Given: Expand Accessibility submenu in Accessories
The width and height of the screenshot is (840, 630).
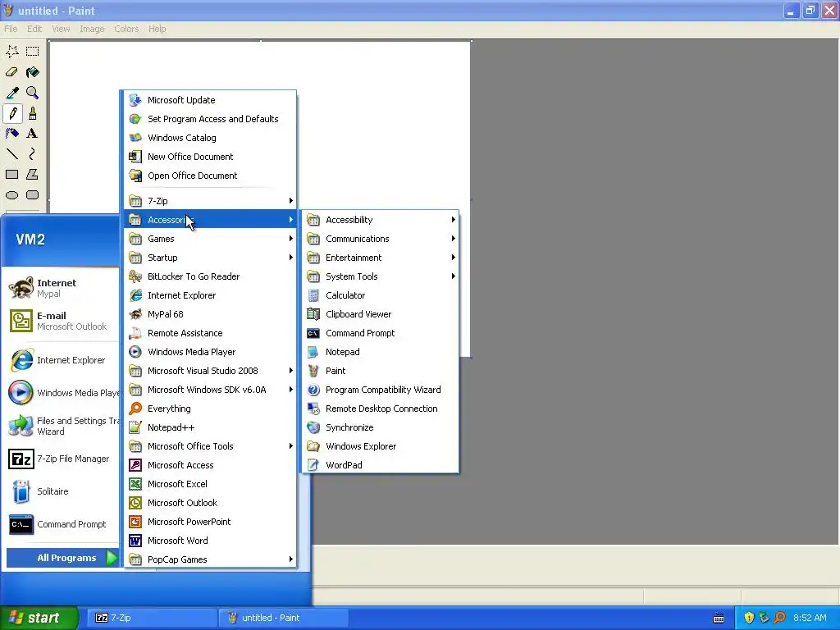Looking at the screenshot, I should pyautogui.click(x=381, y=220).
